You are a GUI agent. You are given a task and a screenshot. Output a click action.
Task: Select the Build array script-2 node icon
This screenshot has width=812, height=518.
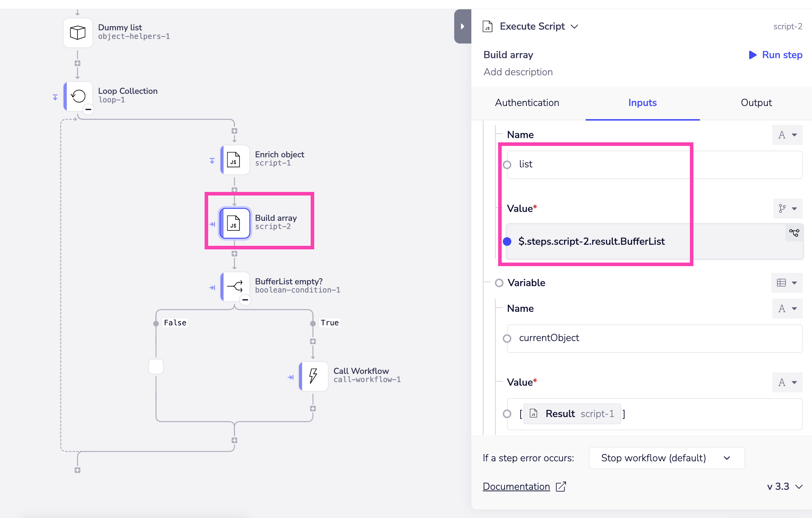(x=234, y=223)
